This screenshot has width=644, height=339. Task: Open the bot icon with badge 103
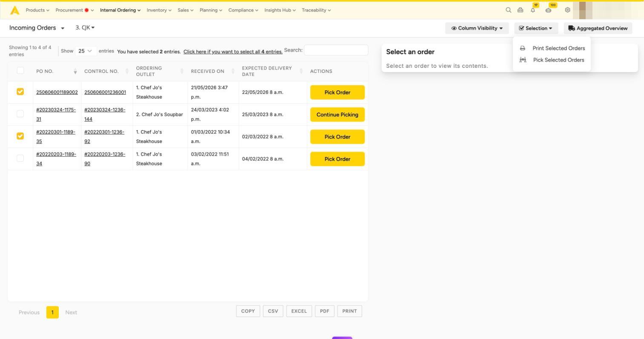548,10
